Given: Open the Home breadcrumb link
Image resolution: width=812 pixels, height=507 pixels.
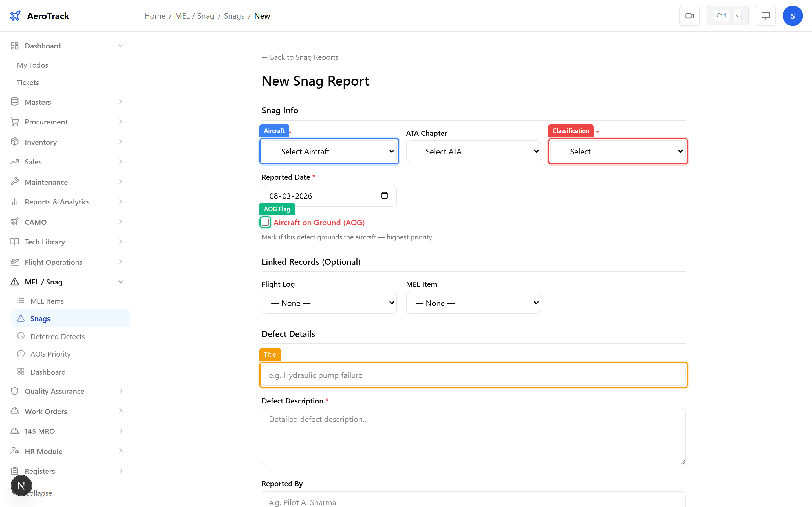Looking at the screenshot, I should 155,16.
